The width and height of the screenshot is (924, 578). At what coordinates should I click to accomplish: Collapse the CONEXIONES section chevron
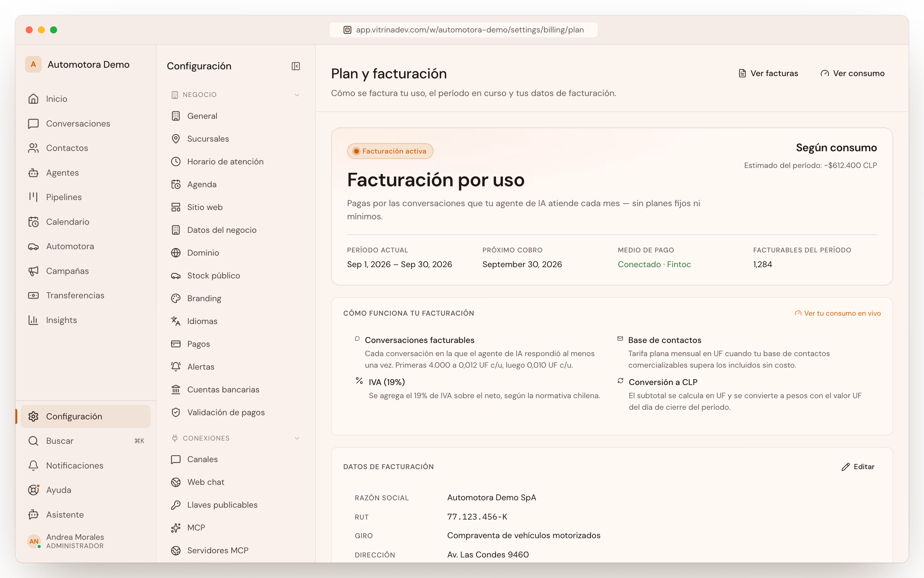(297, 438)
